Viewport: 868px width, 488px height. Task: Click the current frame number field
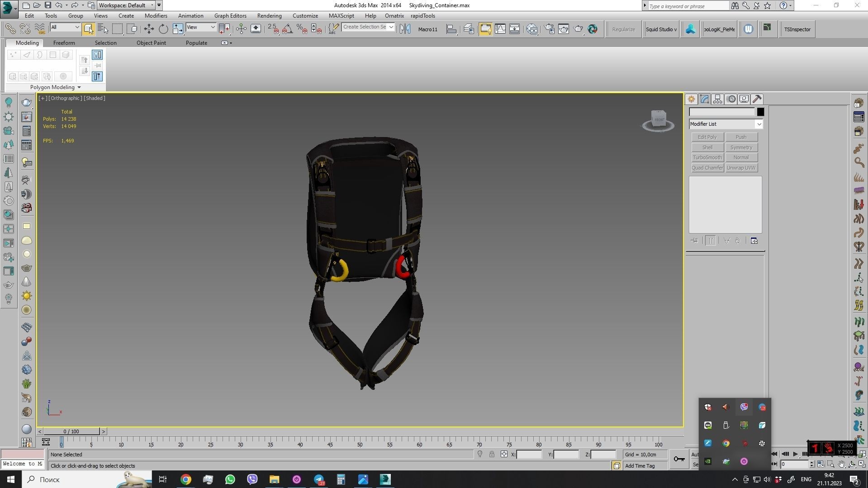(794, 464)
